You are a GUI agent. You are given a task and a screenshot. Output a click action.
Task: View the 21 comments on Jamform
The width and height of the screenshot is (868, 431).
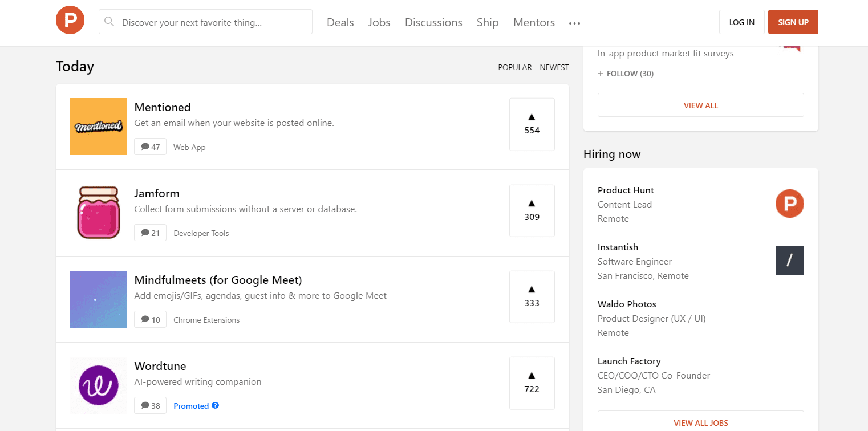pyautogui.click(x=151, y=233)
